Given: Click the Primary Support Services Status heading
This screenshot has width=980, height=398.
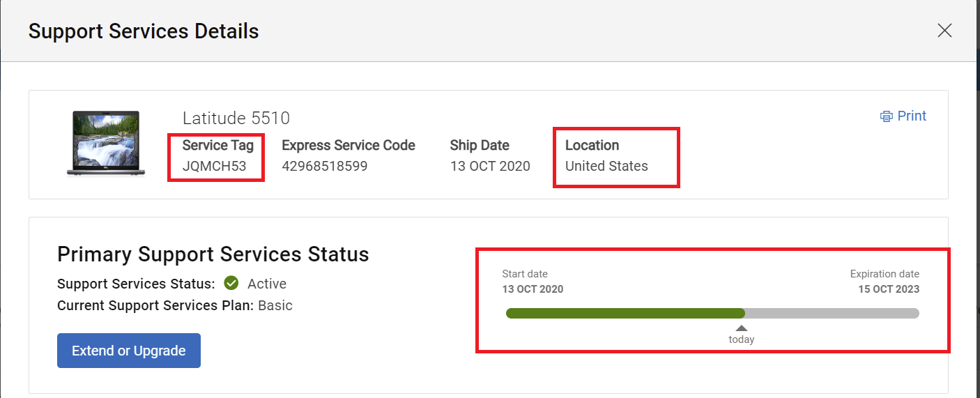Looking at the screenshot, I should [213, 254].
